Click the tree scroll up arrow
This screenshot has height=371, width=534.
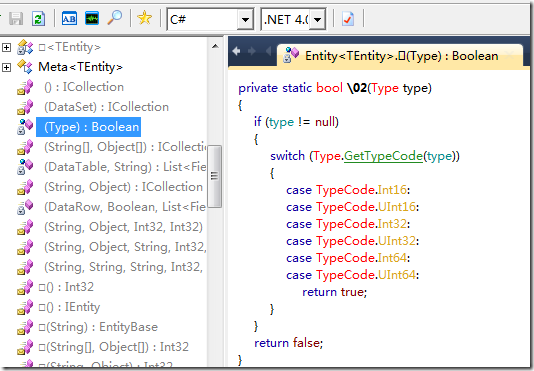[x=215, y=46]
